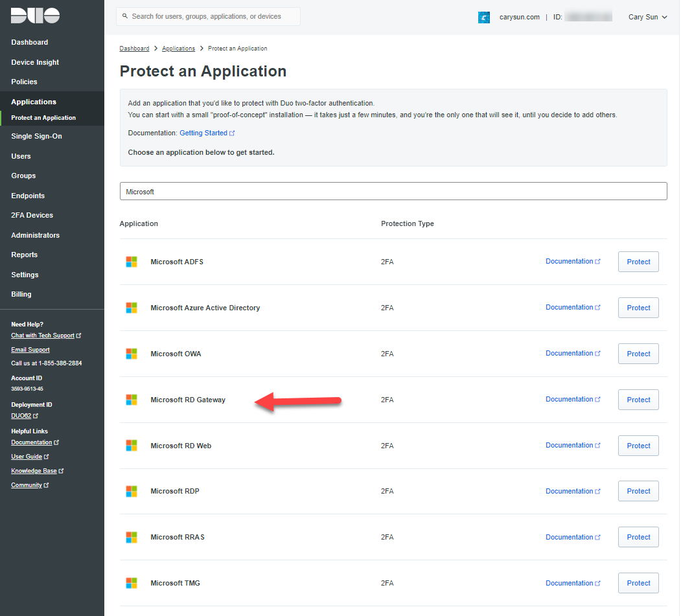
Task: Go to 2FA Devices in the sidebar
Action: click(x=32, y=215)
